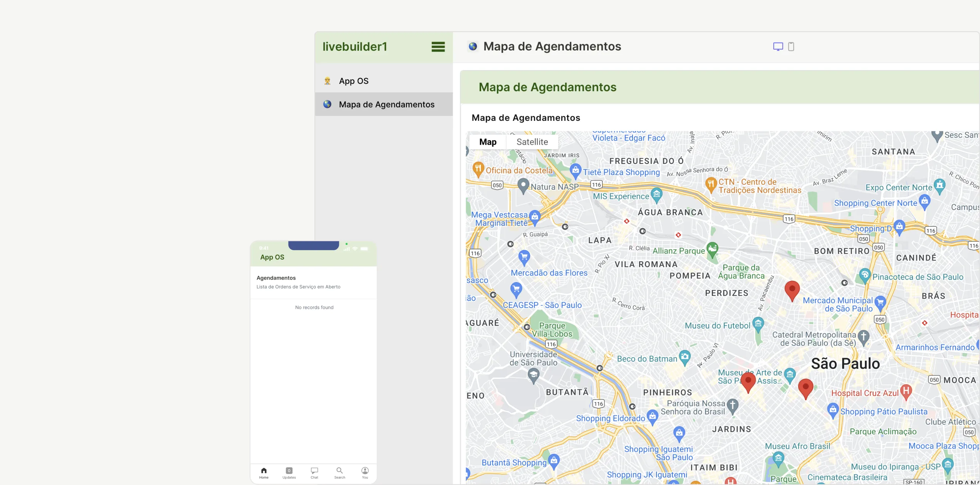Click the red marker near Museu de Arte
The width and height of the screenshot is (980, 485).
tap(748, 382)
